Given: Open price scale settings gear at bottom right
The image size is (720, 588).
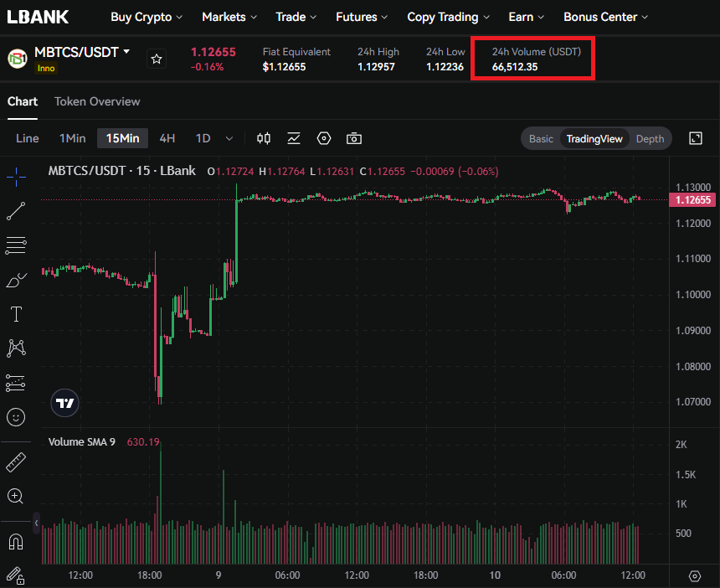Looking at the screenshot, I should (x=695, y=575).
